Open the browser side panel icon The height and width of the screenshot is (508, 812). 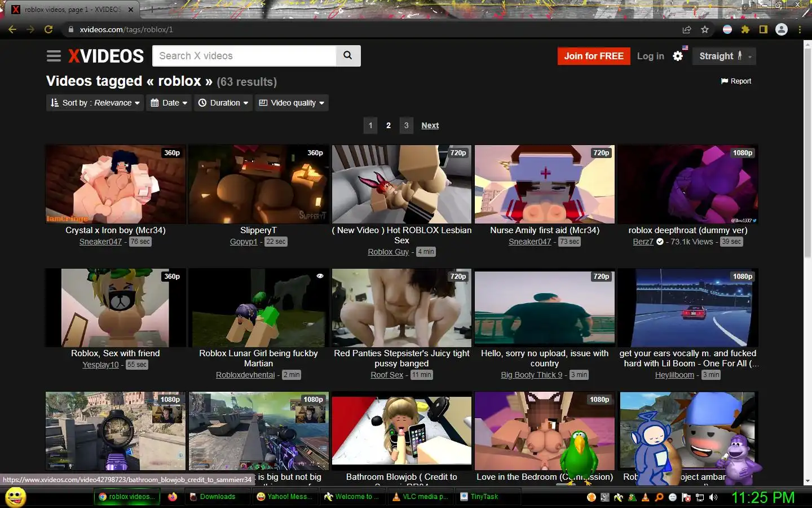click(763, 29)
